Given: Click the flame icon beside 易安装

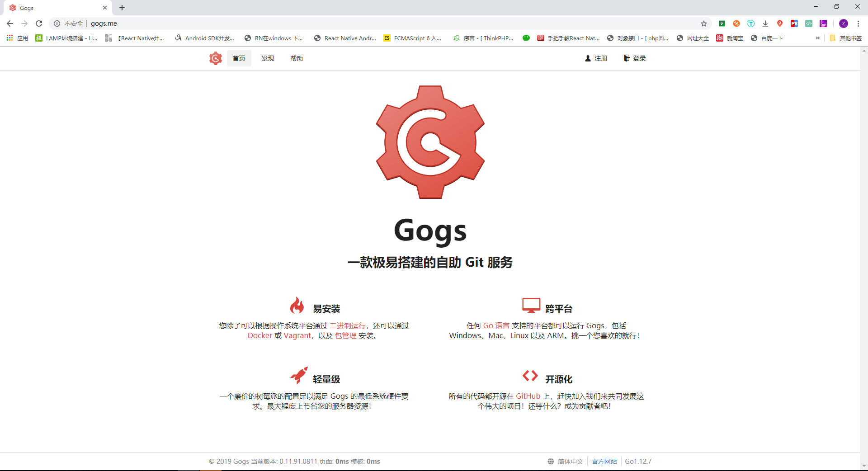Looking at the screenshot, I should pos(297,305).
